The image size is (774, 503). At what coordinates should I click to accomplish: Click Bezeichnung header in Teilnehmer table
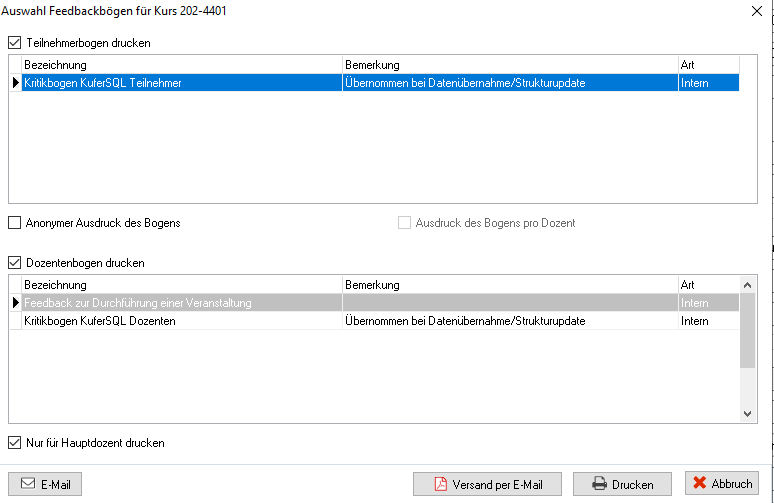tap(182, 65)
